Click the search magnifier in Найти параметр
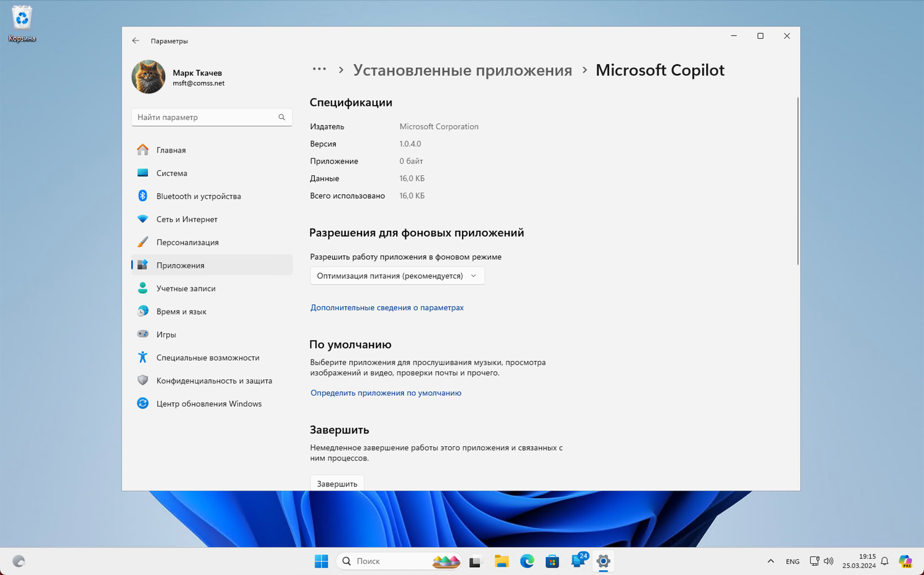Screen dimensions: 924x575 (282, 117)
